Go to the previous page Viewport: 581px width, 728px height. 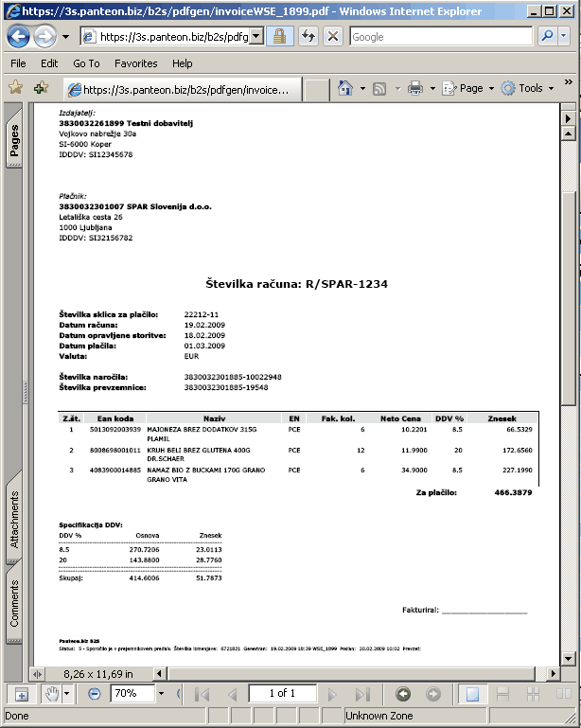click(233, 695)
